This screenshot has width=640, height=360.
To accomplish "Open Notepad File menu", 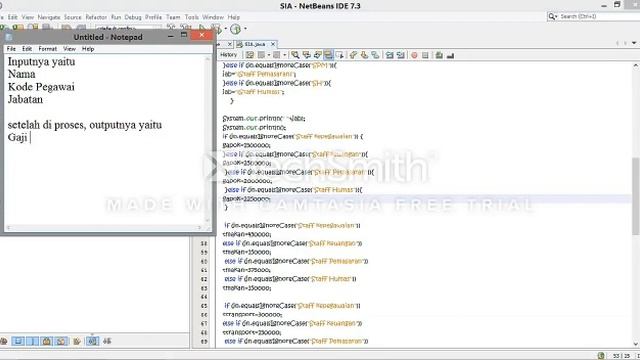I will (11, 49).
